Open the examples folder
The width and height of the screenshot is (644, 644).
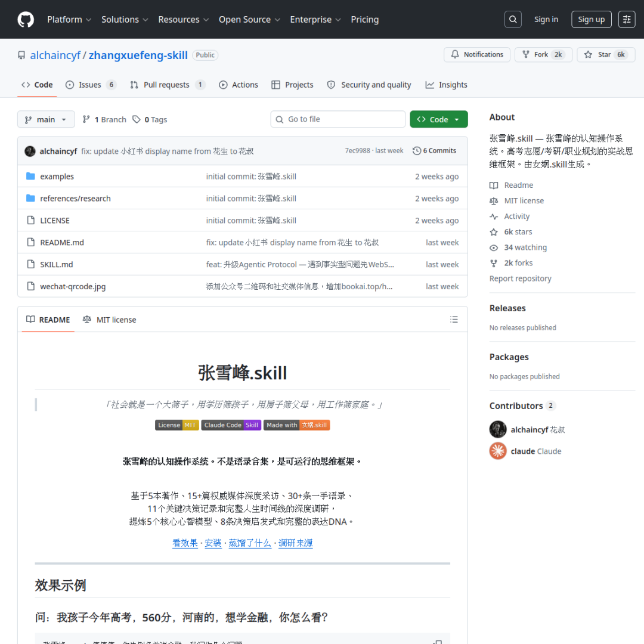[x=57, y=177]
